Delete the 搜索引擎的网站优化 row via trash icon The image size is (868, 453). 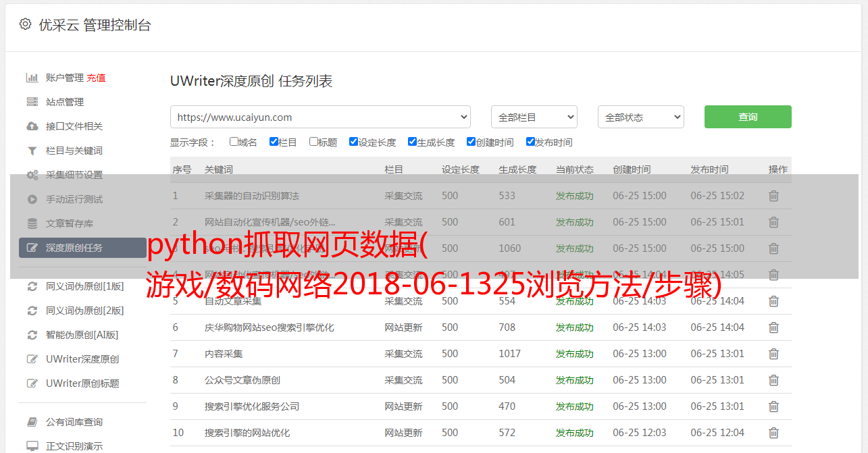[774, 433]
